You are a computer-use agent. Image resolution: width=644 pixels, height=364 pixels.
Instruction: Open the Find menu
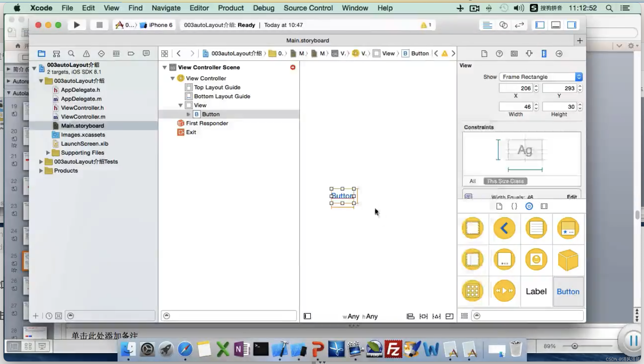click(135, 8)
